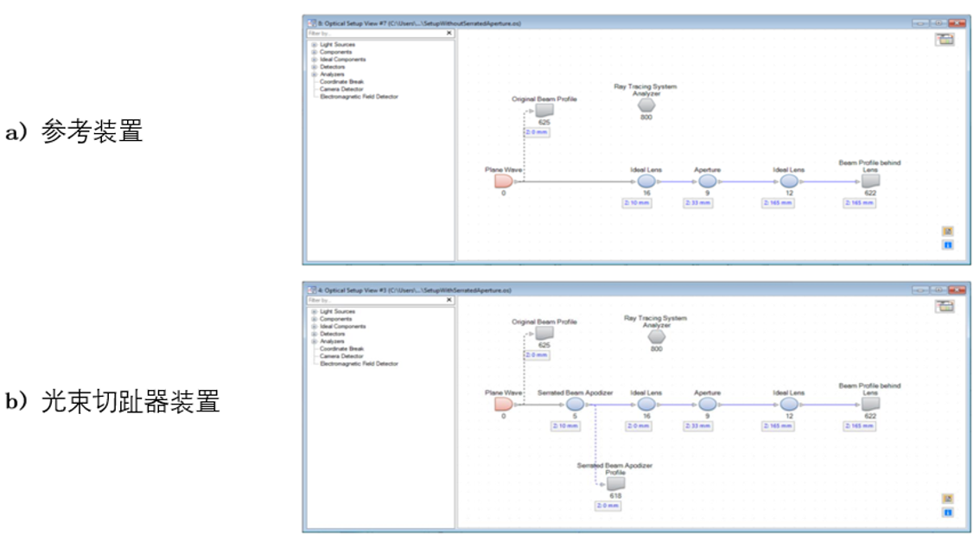The image size is (980, 542).
Task: Select Plane Wave source in SetupWithSerratedAperture window
Action: 504,405
